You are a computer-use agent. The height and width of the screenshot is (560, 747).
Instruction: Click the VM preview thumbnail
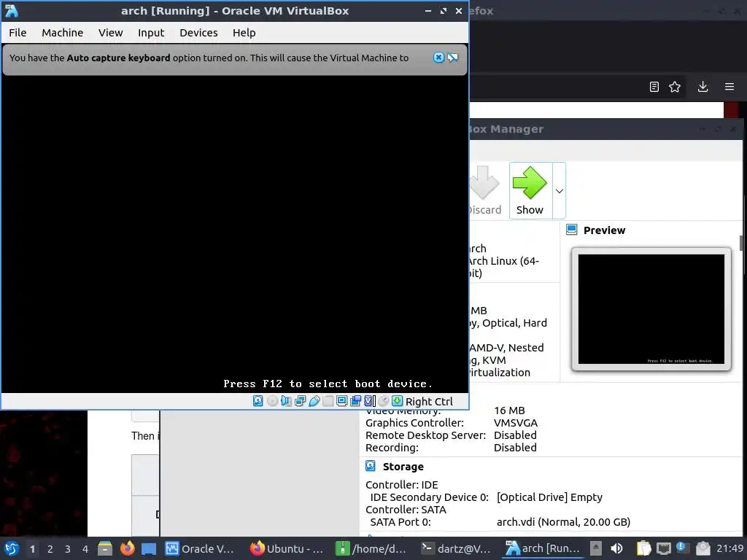(x=651, y=309)
